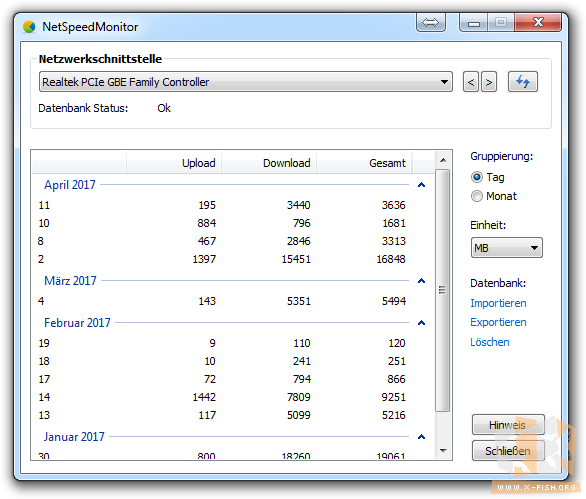Image resolution: width=586 pixels, height=499 pixels.
Task: Click the refresh interfaces icon button
Action: [522, 81]
